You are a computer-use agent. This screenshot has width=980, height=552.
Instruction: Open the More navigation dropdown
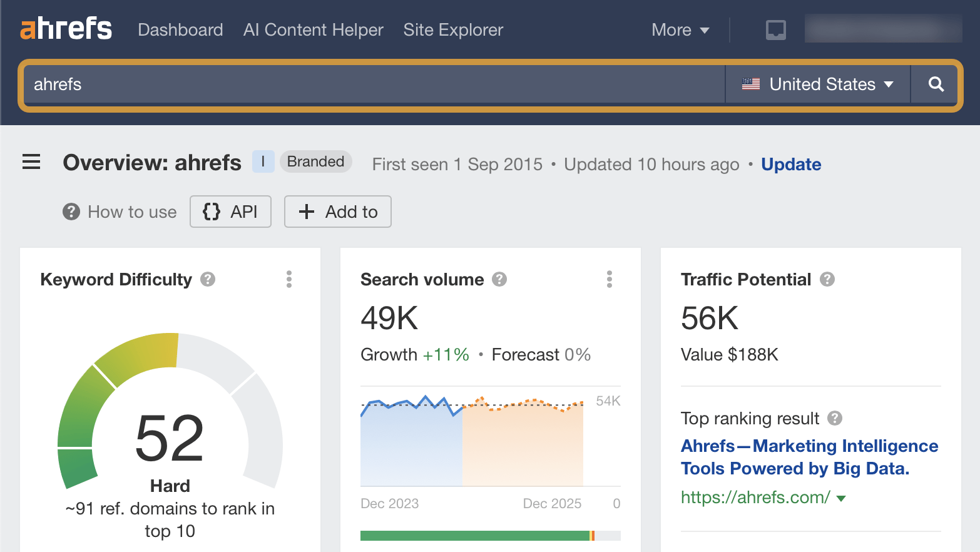coord(680,29)
